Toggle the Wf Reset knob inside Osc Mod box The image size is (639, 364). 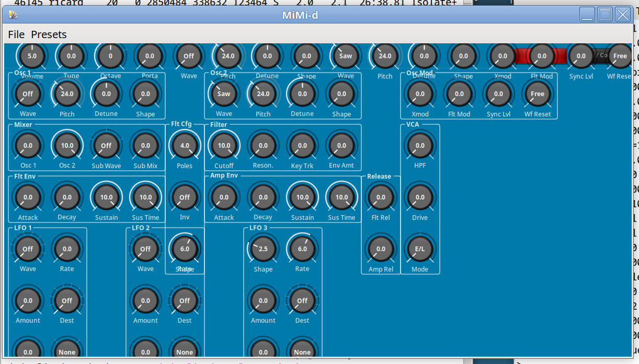click(538, 94)
